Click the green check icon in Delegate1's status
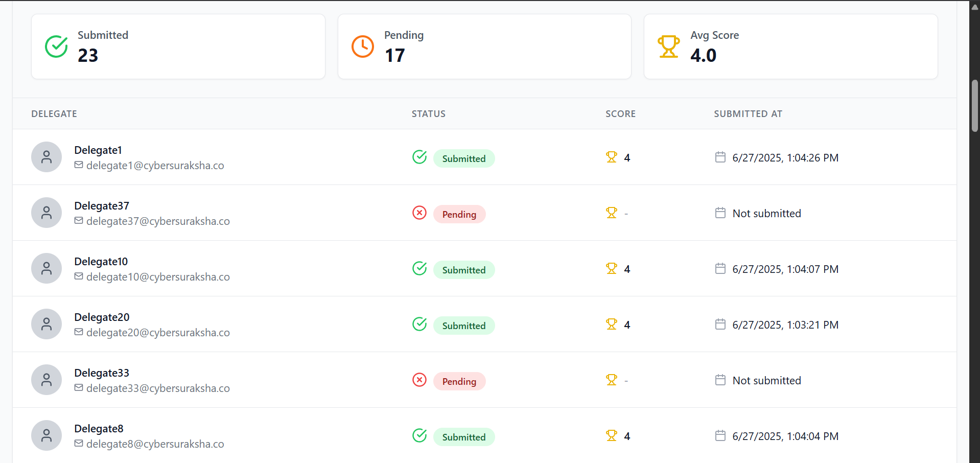 point(419,157)
